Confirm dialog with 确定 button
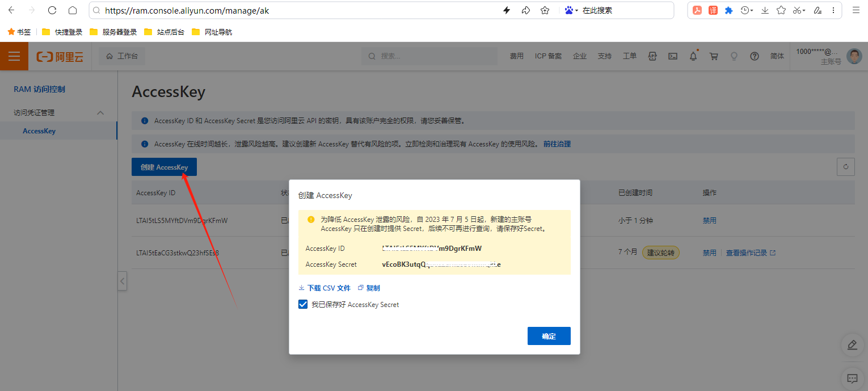The image size is (868, 391). click(549, 336)
